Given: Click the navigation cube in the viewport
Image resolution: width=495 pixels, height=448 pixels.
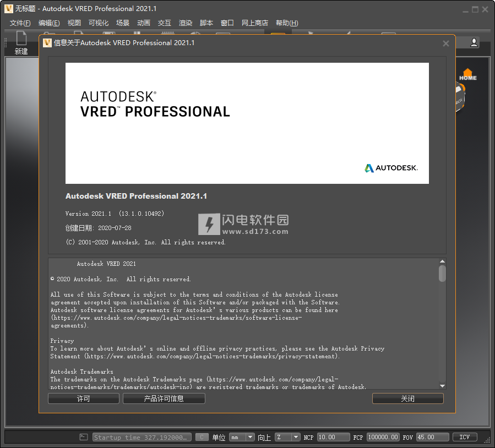Looking at the screenshot, I should tap(460, 97).
